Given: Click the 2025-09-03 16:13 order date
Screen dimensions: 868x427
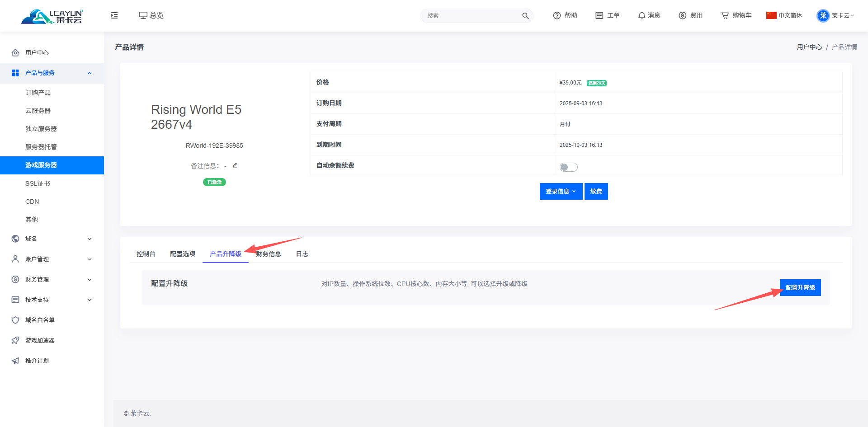Looking at the screenshot, I should point(581,103).
